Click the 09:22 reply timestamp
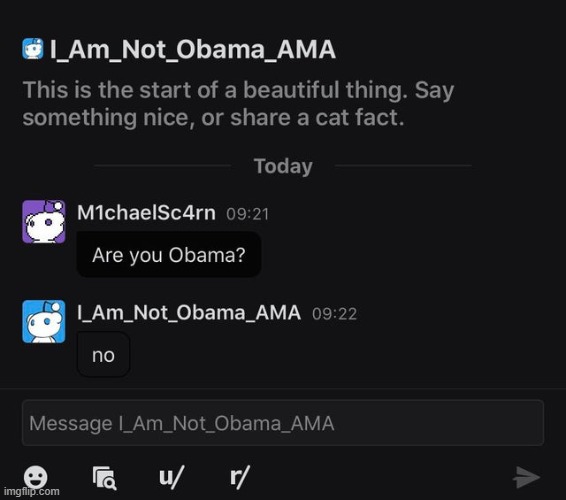 [335, 314]
